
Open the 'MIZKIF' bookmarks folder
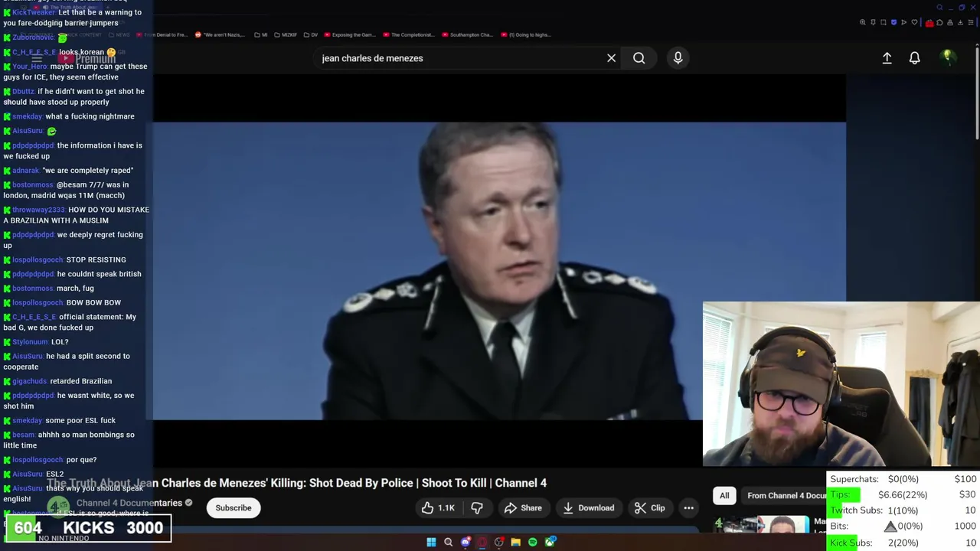286,34
